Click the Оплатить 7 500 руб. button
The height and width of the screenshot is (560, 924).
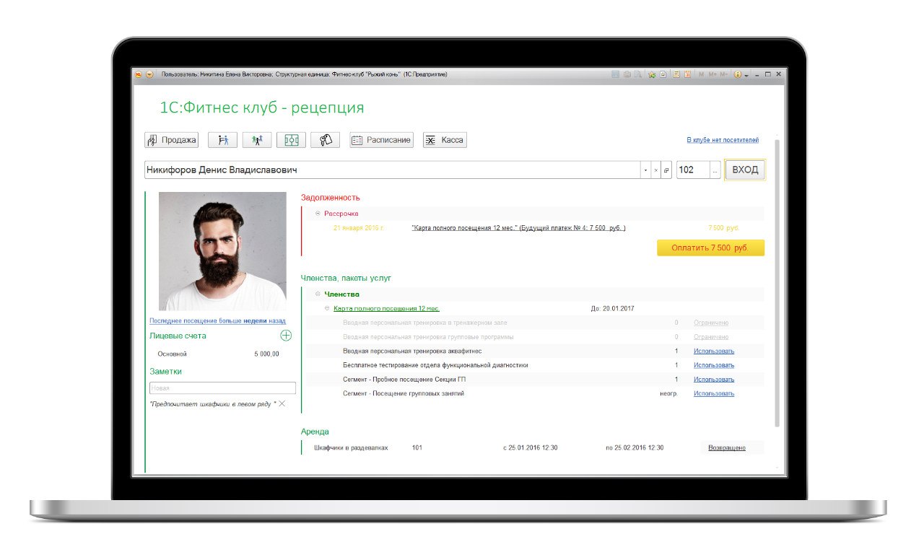point(710,248)
